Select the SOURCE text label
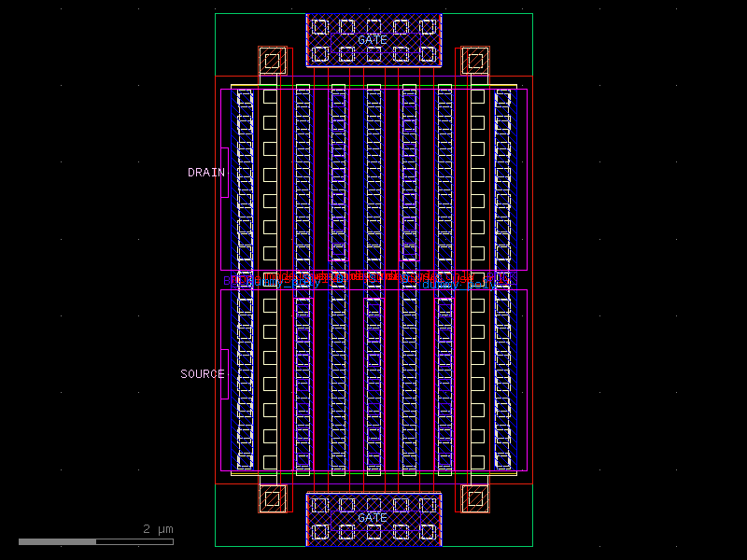The image size is (747, 560). [202, 373]
